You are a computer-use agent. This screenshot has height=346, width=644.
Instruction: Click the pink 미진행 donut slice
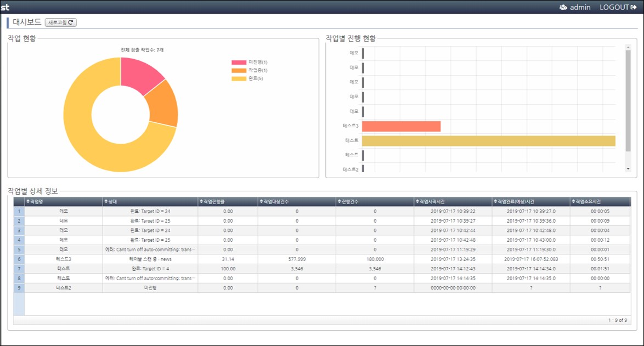coord(139,74)
